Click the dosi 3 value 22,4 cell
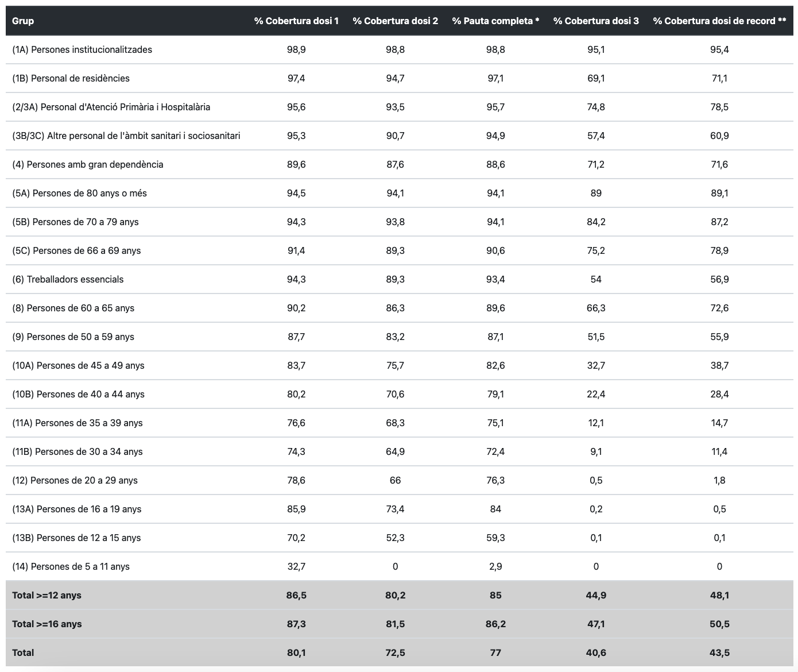The height and width of the screenshot is (672, 798). click(596, 394)
